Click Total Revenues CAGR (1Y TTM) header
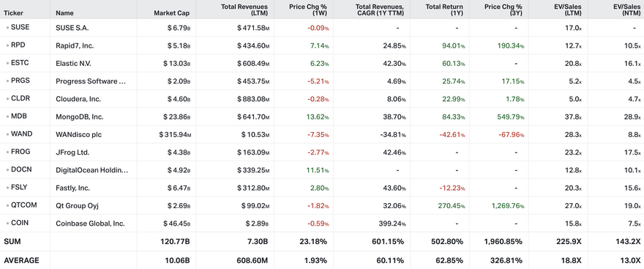Screen dimensions: 644x269 pos(381,10)
